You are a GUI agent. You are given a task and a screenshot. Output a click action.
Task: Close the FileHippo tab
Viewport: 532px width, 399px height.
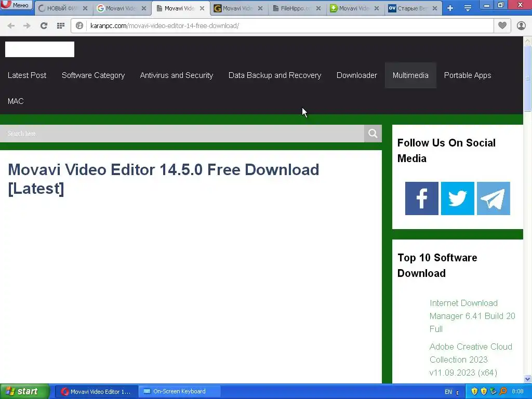[x=318, y=8]
